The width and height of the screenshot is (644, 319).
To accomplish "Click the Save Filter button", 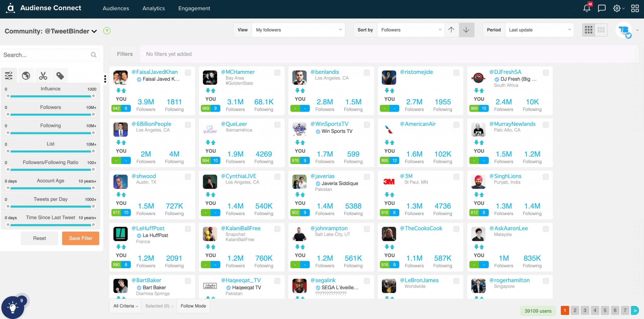I will [80, 238].
